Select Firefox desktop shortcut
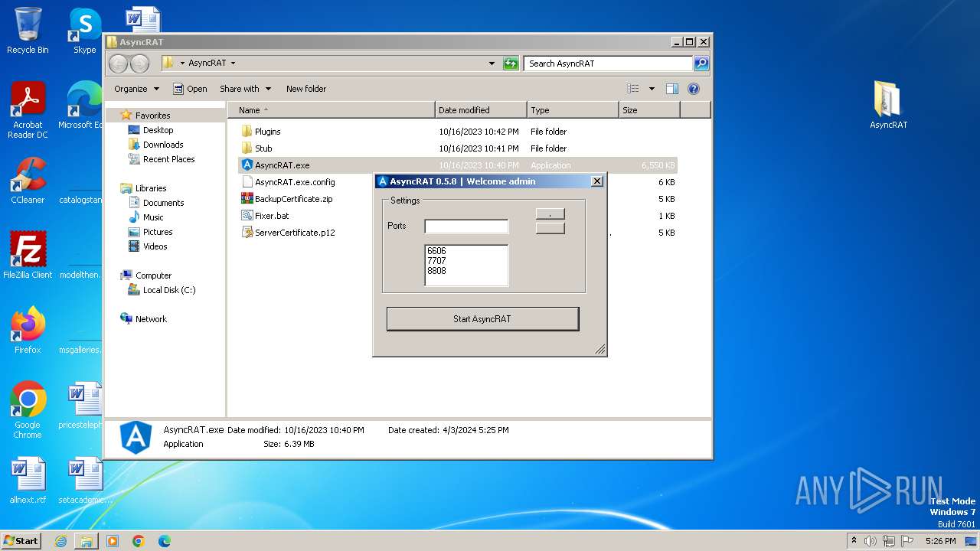Viewport: 980px width, 551px height. pos(28,331)
